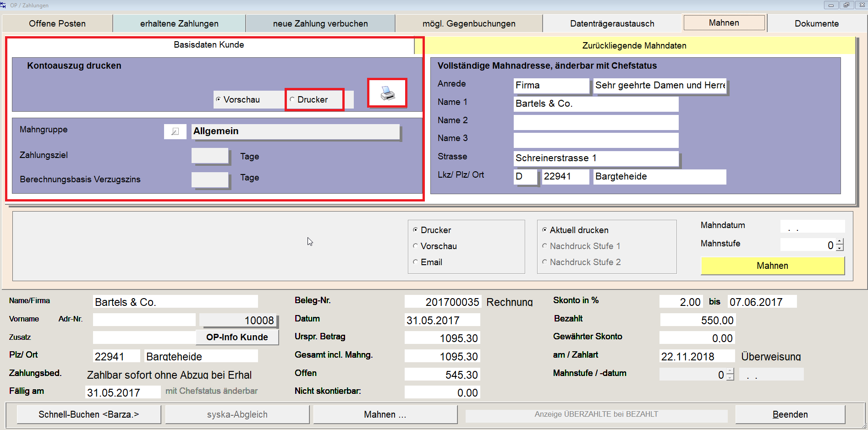Click the Beenden button
This screenshot has height=430, width=868.
[790, 414]
